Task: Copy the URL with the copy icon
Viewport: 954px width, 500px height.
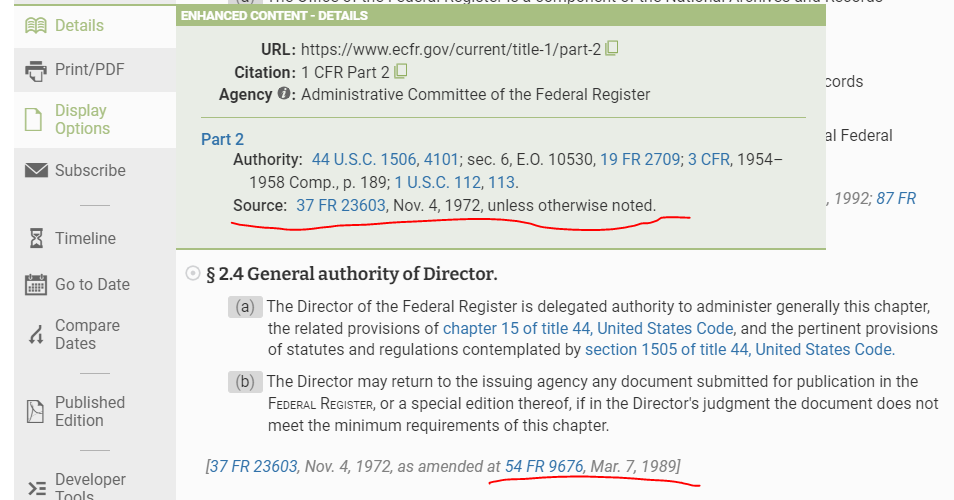Action: [x=612, y=48]
